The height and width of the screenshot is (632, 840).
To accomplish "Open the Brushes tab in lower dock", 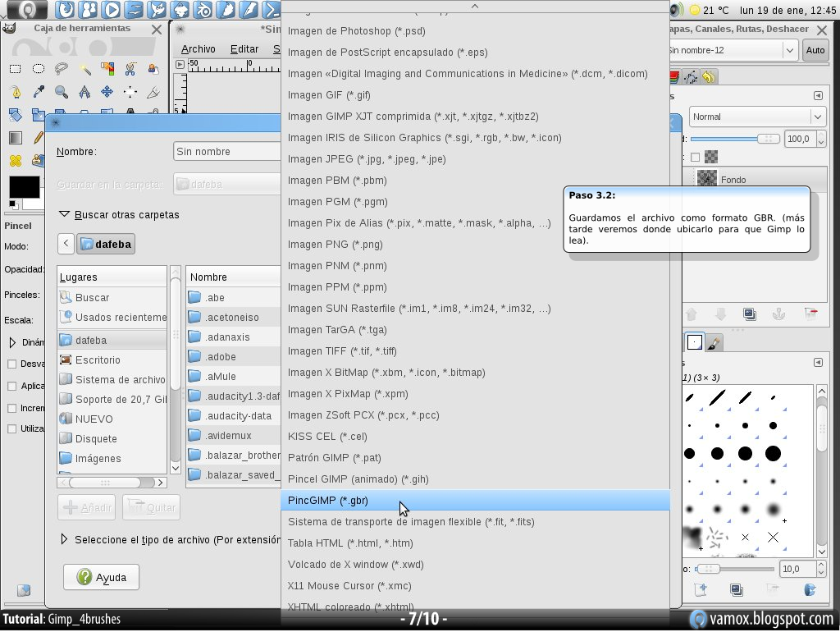I will [694, 342].
